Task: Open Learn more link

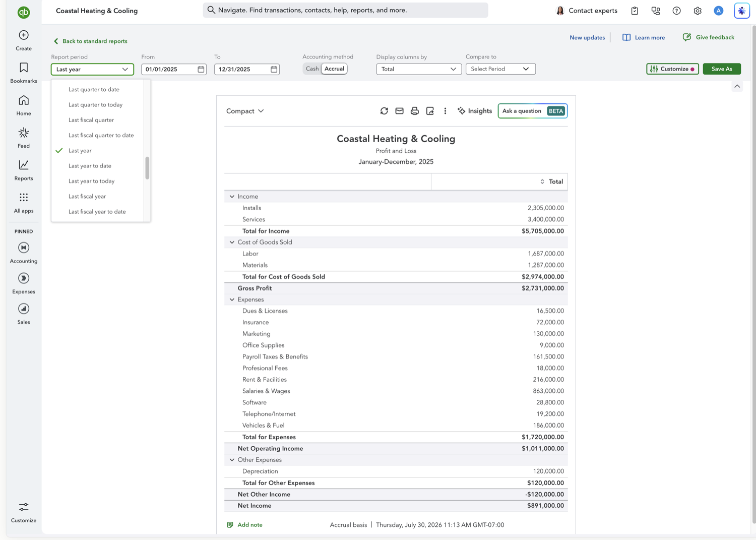Action: point(644,37)
